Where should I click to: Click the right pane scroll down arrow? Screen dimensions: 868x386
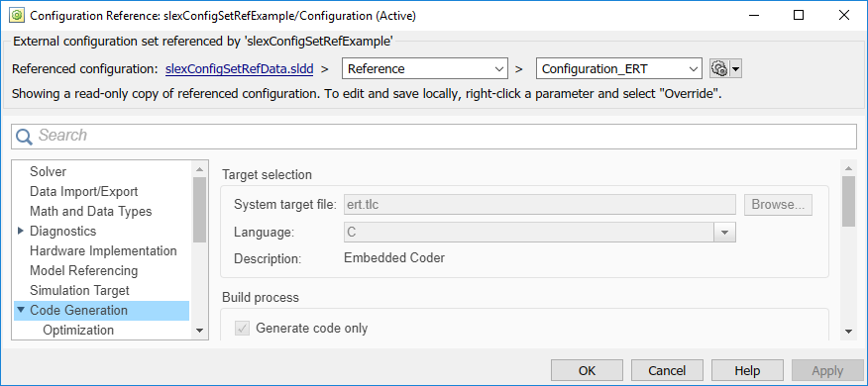tap(848, 331)
